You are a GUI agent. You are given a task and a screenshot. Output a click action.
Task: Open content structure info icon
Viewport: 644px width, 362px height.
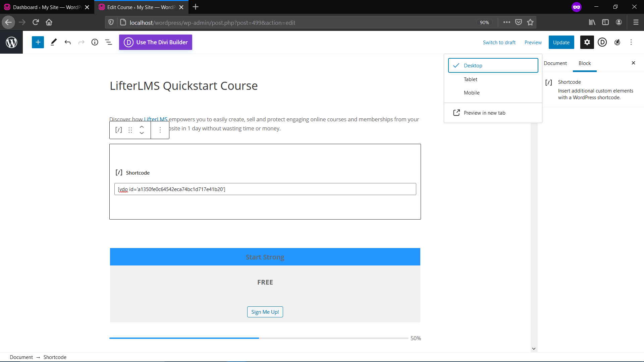pyautogui.click(x=95, y=42)
